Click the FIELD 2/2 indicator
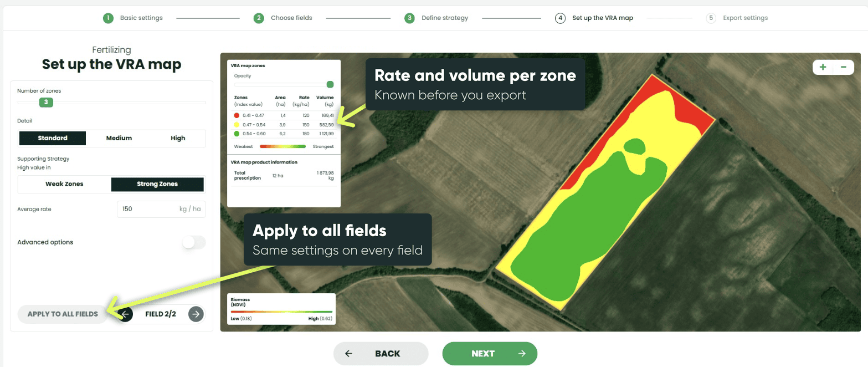 click(x=161, y=314)
